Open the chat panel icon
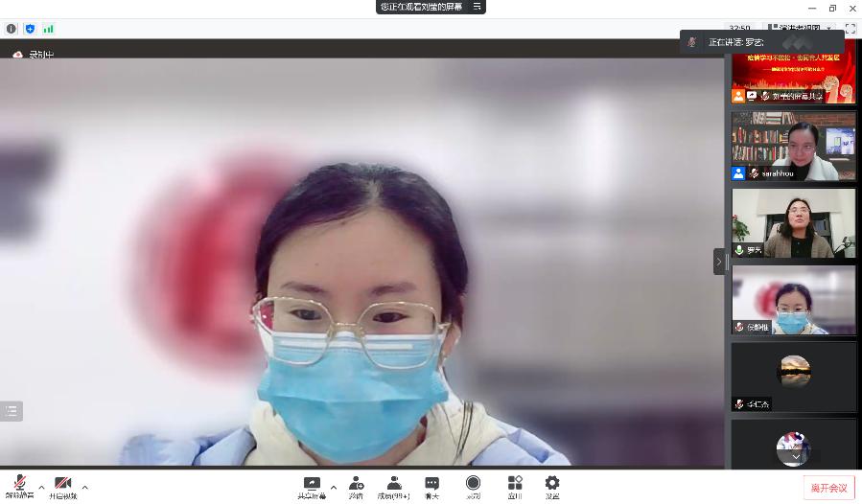This screenshot has height=504, width=862. [431, 484]
